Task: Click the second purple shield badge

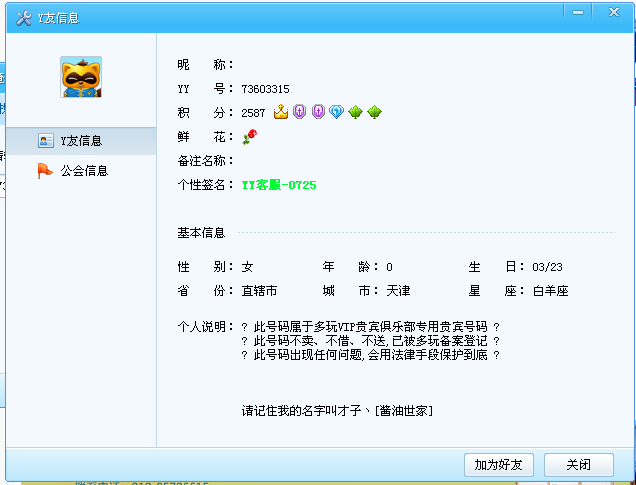Action: coord(318,112)
